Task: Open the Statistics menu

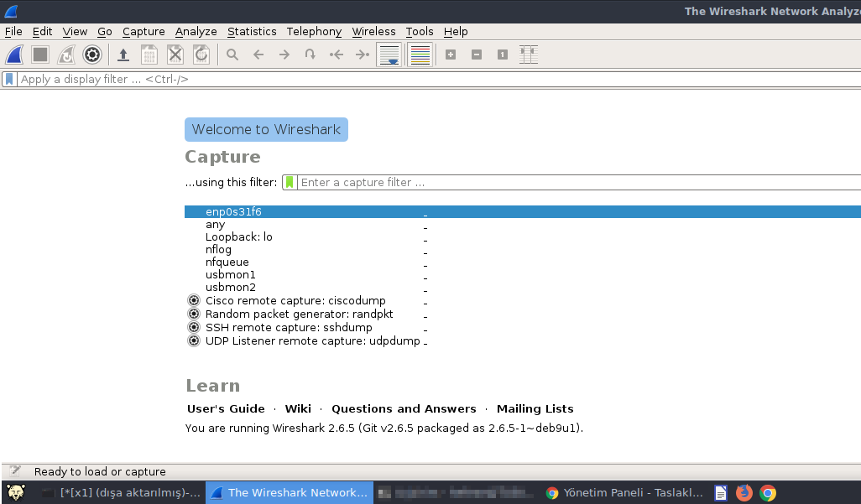Action: pyautogui.click(x=252, y=31)
